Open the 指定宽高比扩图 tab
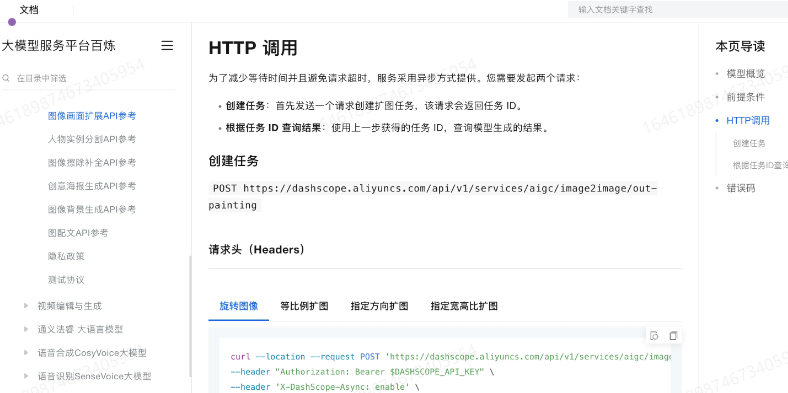 click(x=464, y=306)
